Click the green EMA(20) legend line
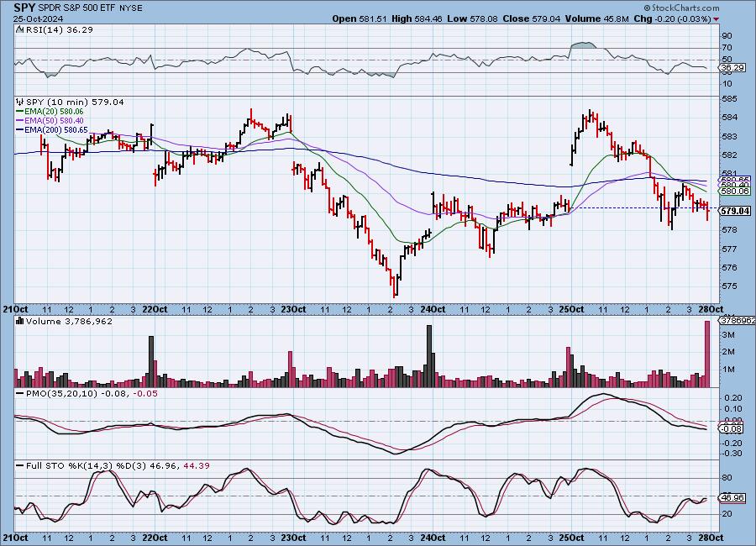This screenshot has width=756, height=546. pos(19,112)
